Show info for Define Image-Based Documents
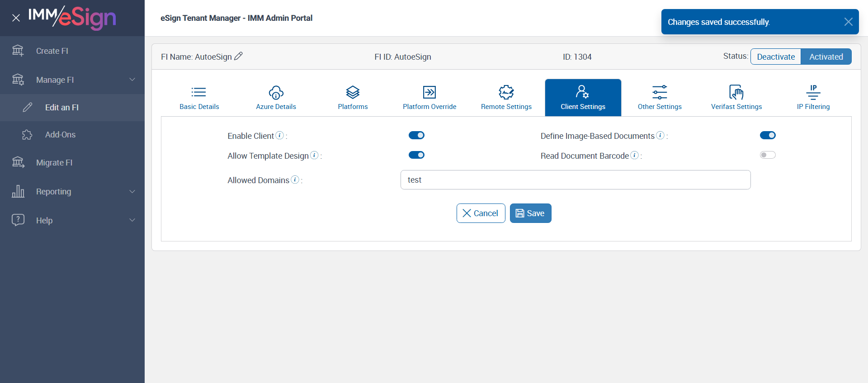868x383 pixels. pyautogui.click(x=660, y=135)
